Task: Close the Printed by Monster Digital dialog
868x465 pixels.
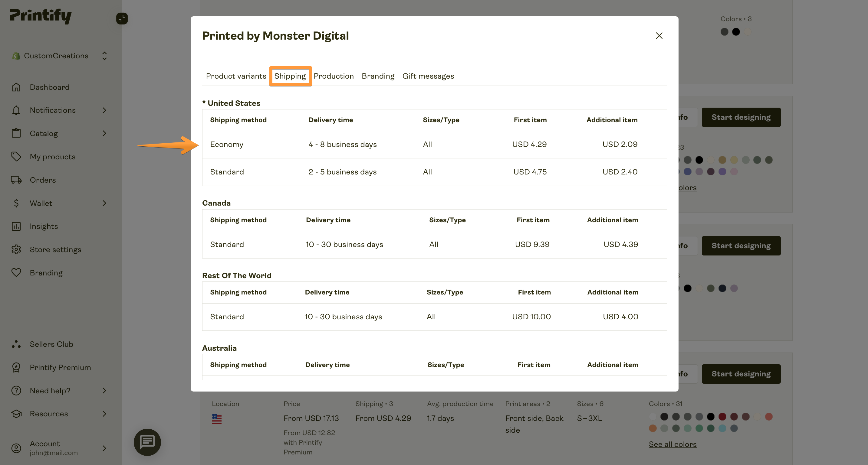Action: [659, 35]
